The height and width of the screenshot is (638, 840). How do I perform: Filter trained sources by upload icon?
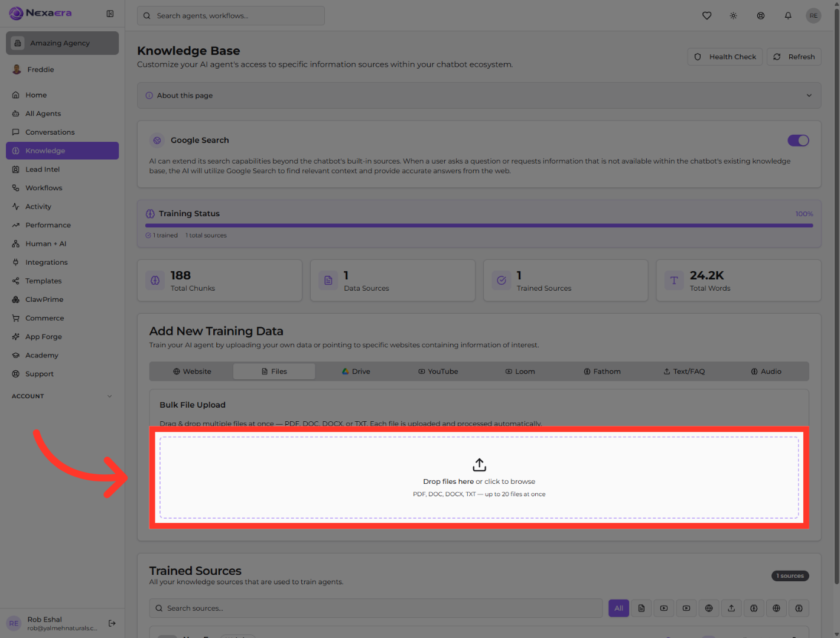(x=731, y=608)
